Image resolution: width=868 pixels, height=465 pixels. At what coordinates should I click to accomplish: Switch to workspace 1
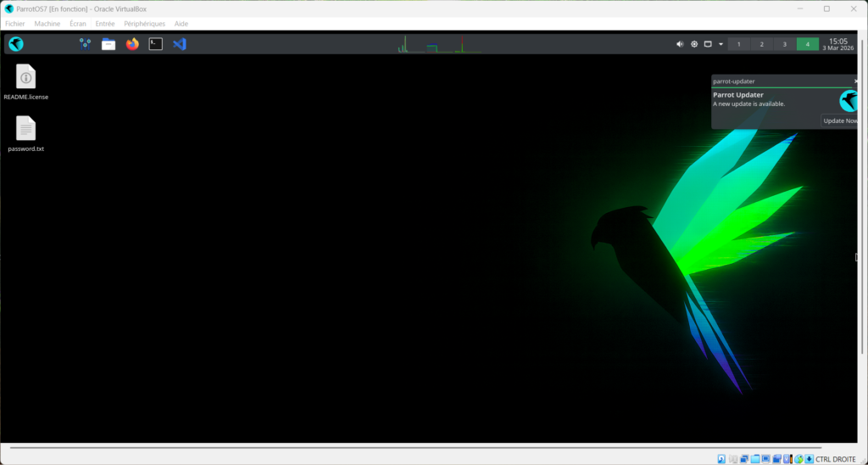738,44
